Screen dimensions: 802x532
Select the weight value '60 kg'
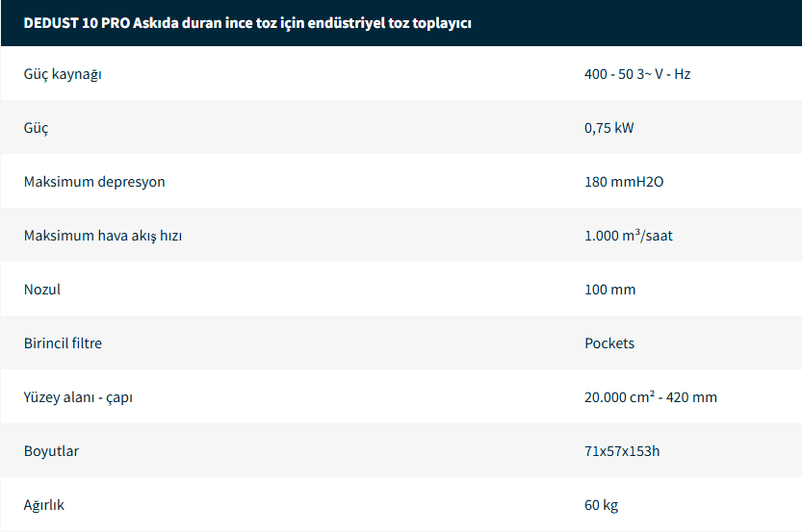601,505
